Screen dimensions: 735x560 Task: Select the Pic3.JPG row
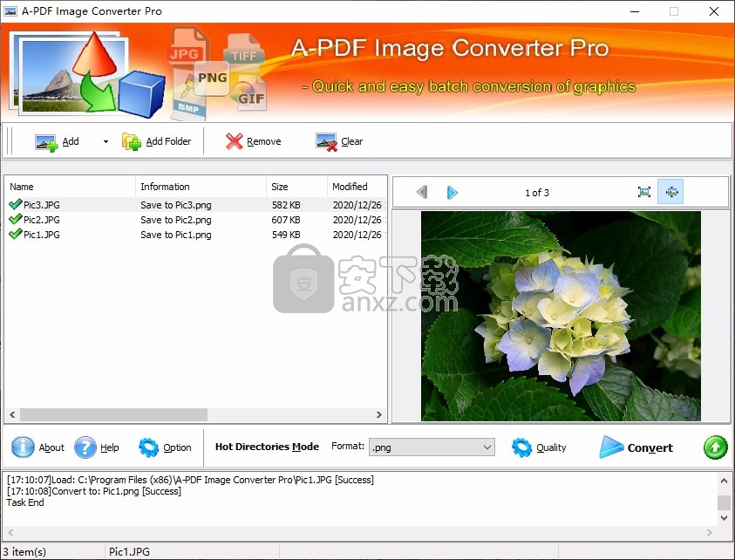(x=196, y=205)
